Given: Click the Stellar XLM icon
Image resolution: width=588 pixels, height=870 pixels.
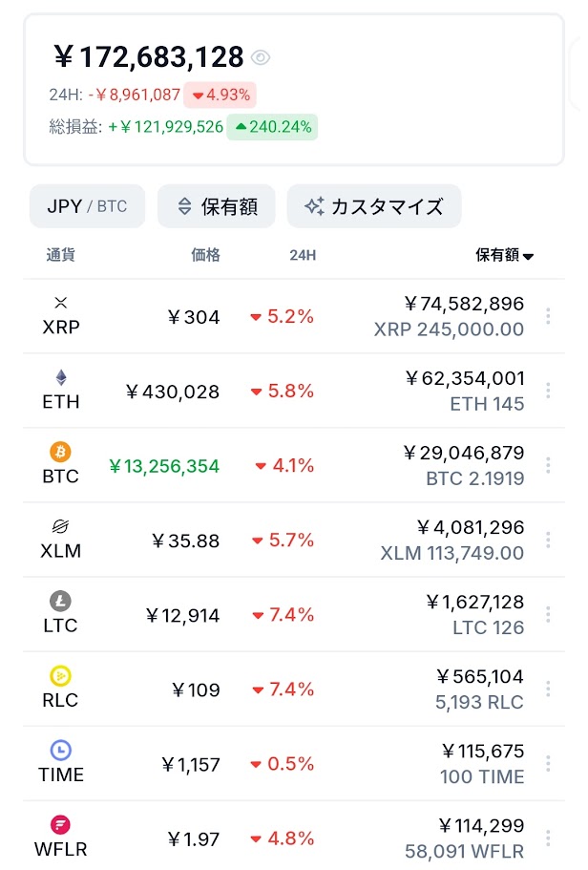Looking at the screenshot, I should pos(61,526).
